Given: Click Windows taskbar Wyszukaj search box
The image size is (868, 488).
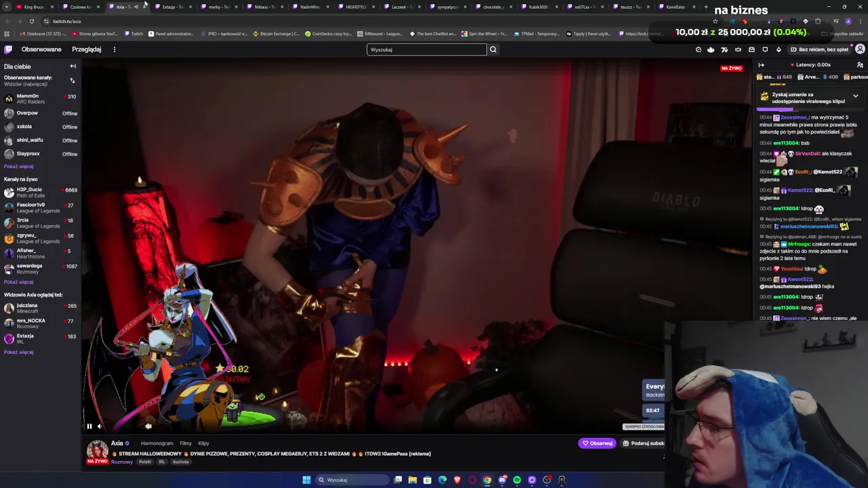Looking at the screenshot, I should click(353, 480).
